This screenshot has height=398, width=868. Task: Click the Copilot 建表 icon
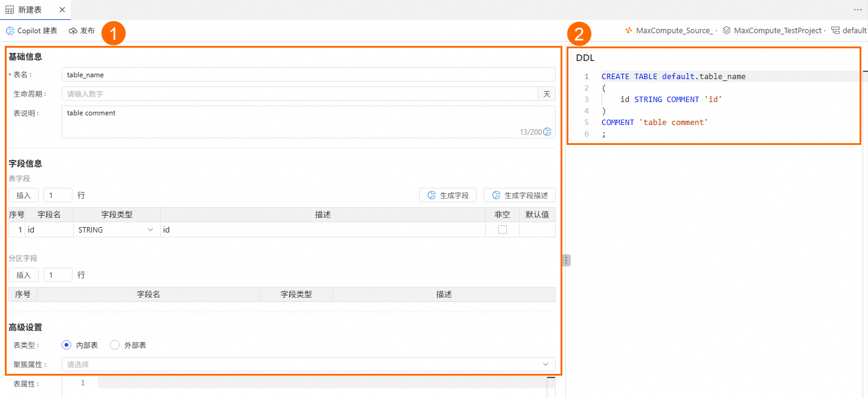tap(10, 31)
